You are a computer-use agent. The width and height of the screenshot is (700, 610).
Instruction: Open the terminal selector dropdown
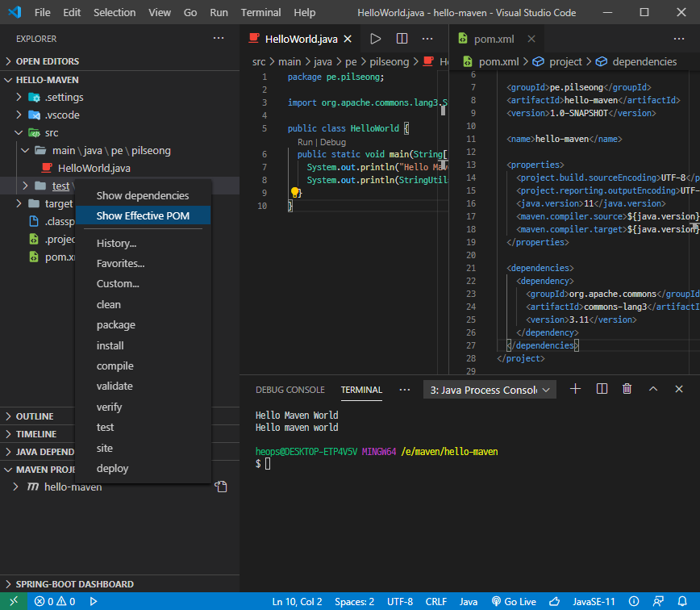(490, 390)
